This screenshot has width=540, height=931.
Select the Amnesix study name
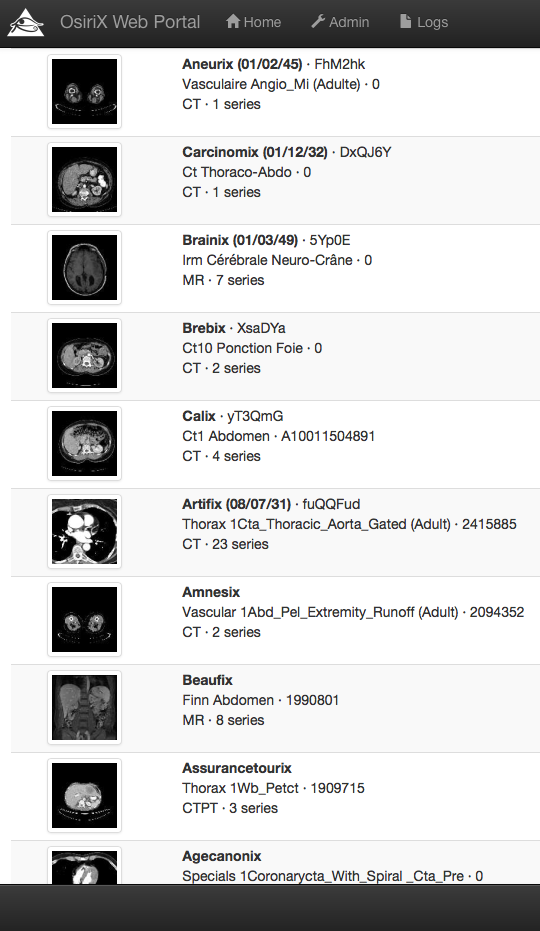click(211, 592)
